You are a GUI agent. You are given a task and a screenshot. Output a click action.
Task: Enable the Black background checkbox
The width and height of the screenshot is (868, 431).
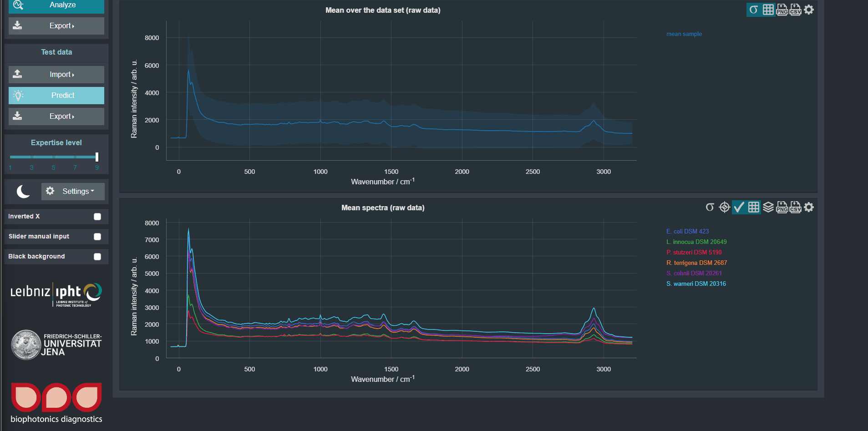(x=97, y=257)
